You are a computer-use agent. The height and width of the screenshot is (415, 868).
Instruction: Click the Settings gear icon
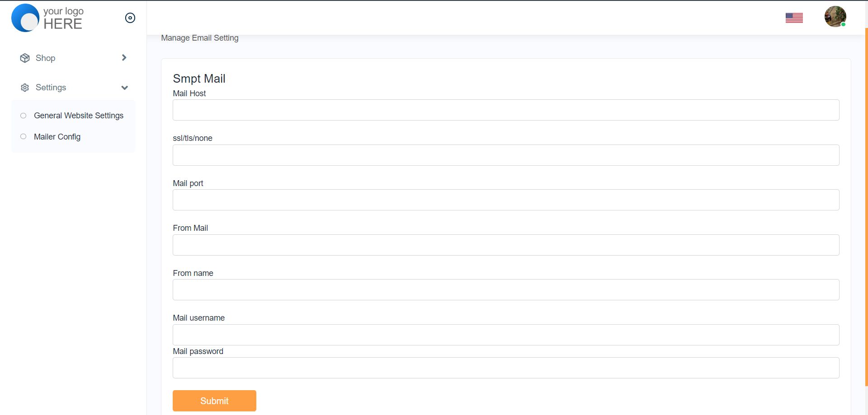(x=25, y=88)
